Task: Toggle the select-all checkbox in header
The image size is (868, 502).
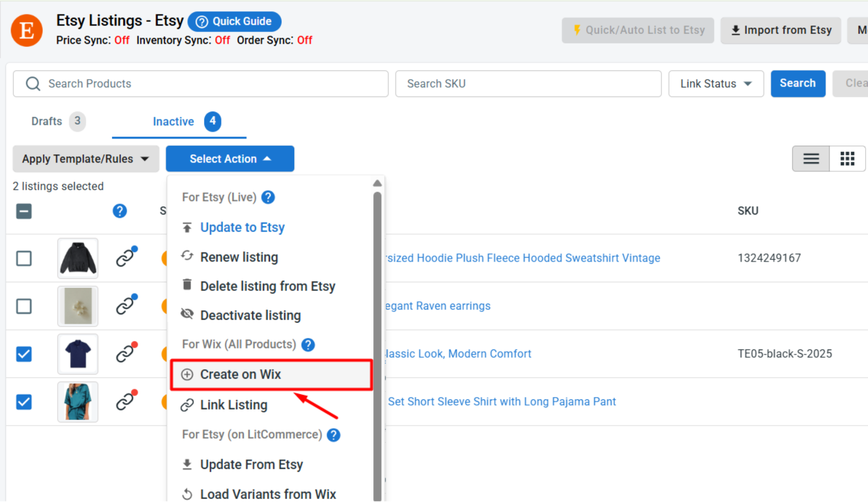Action: coord(24,211)
